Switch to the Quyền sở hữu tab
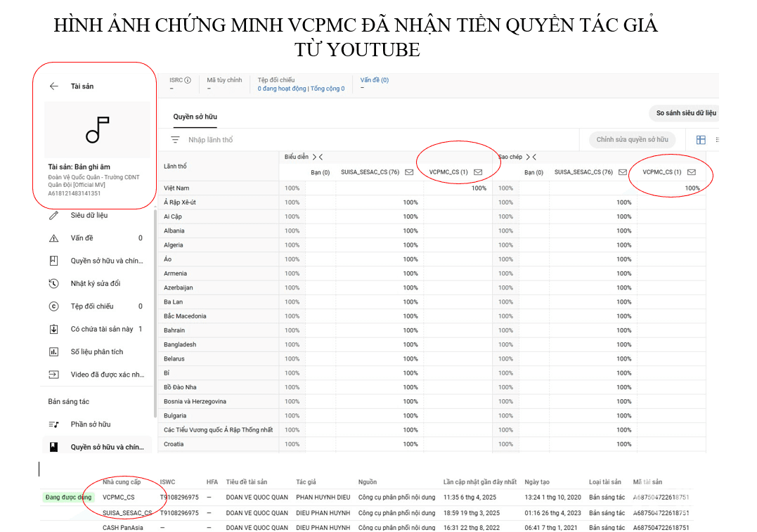 (x=195, y=117)
